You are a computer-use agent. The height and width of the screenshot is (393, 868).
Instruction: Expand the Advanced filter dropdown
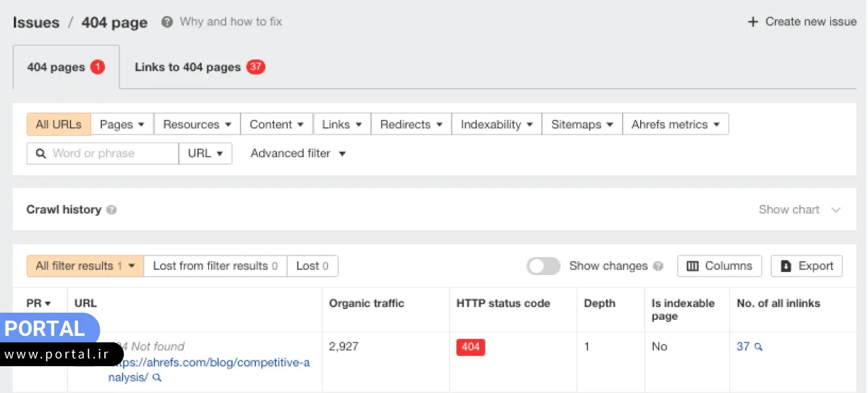pyautogui.click(x=298, y=153)
